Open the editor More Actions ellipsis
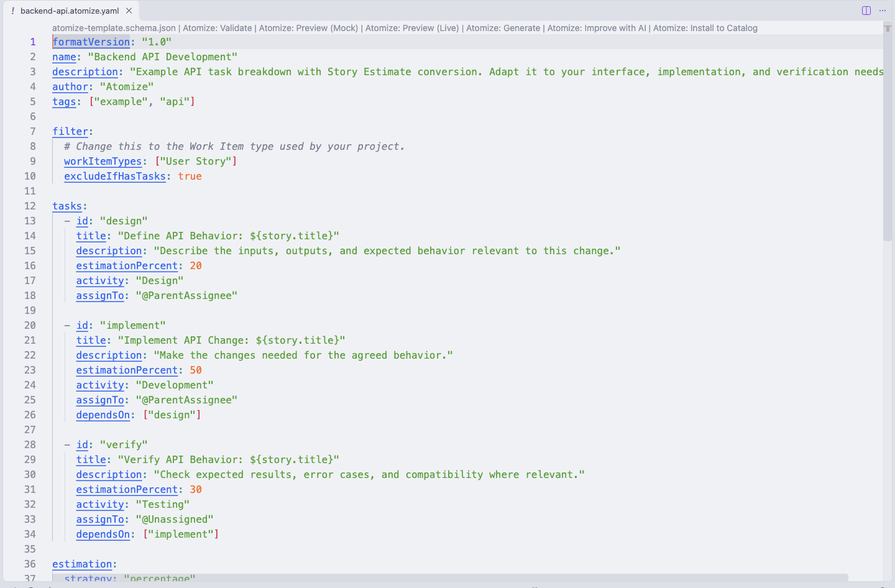This screenshot has height=588, width=895. [x=883, y=11]
